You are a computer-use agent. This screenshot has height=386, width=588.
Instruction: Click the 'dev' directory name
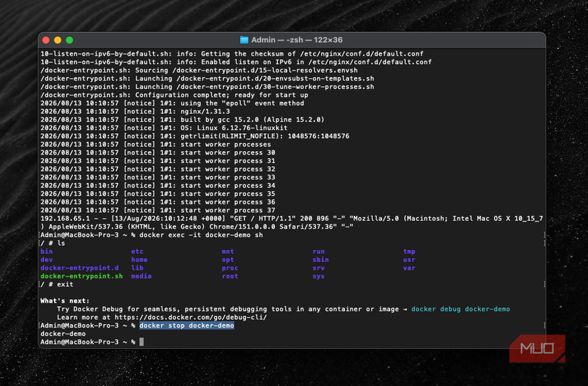click(46, 260)
